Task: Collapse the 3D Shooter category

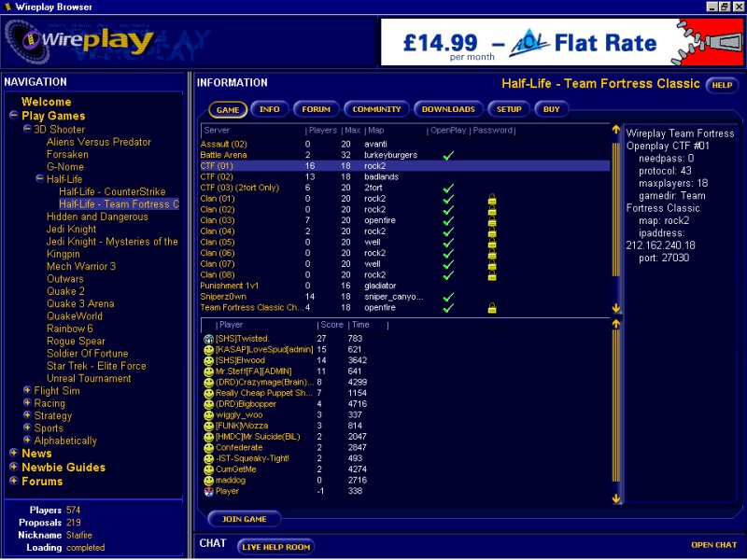Action: (28, 129)
